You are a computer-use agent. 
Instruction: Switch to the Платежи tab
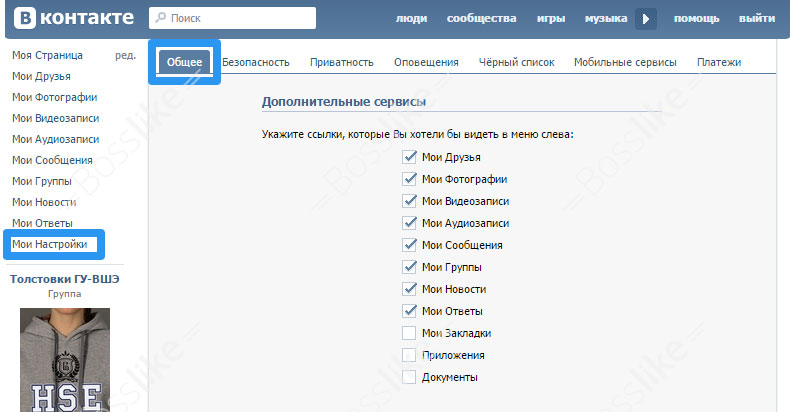pos(719,62)
